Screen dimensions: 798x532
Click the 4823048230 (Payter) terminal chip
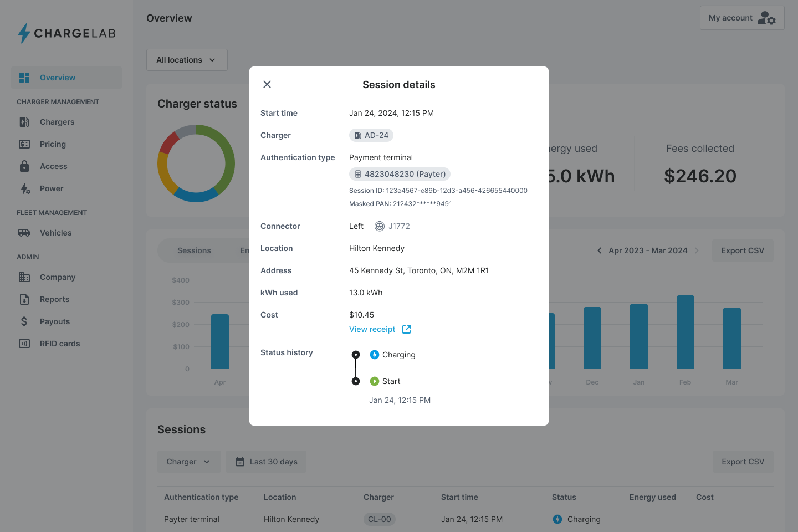400,174
